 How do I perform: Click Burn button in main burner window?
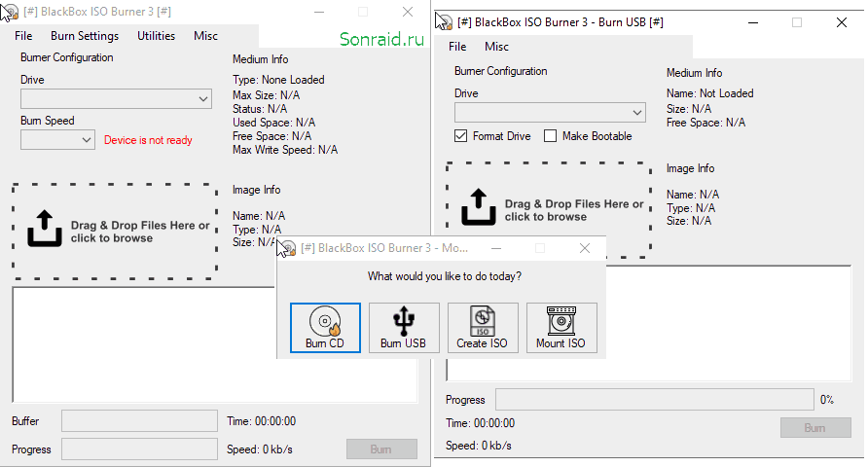(381, 449)
